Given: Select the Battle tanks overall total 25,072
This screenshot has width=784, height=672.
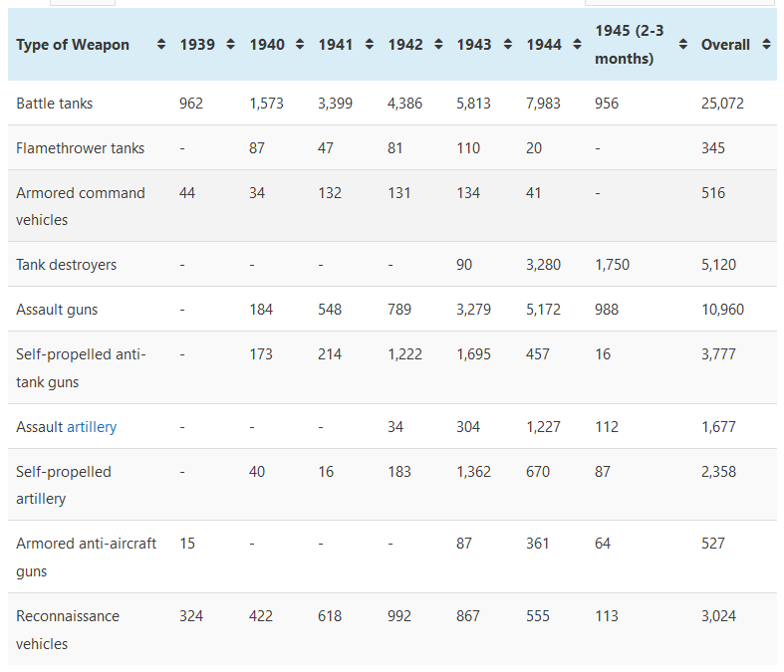Looking at the screenshot, I should click(x=722, y=104).
